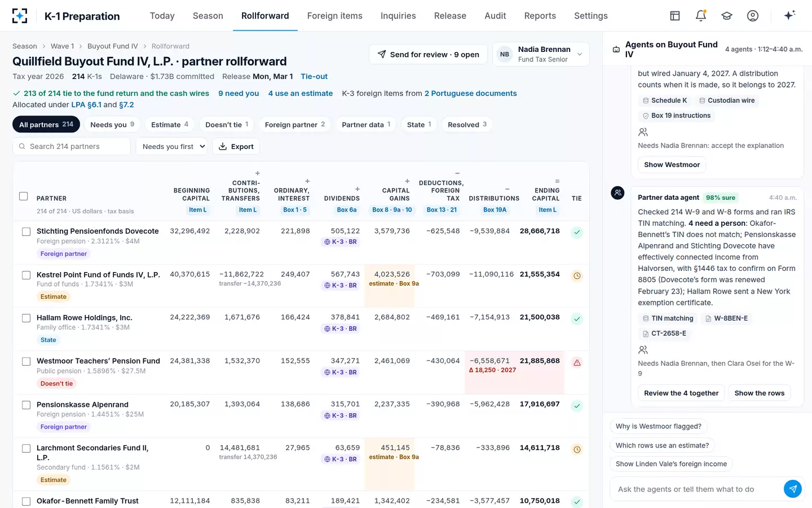Open the 'Buyout Fund IV' breadcrumb
This screenshot has width=812, height=508.
pyautogui.click(x=113, y=46)
